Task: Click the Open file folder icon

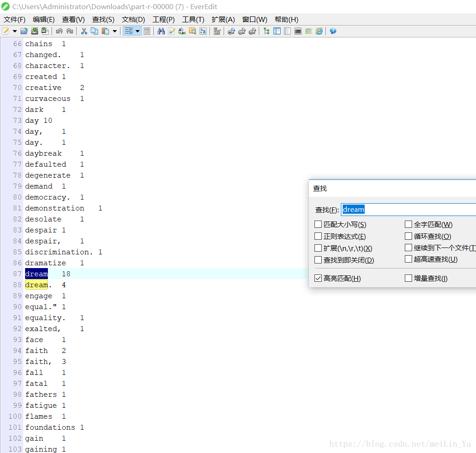Action: point(24,31)
